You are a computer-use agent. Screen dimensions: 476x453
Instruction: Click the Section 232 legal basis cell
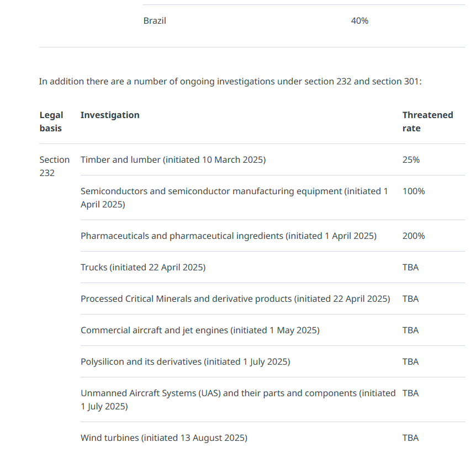pyautogui.click(x=54, y=166)
